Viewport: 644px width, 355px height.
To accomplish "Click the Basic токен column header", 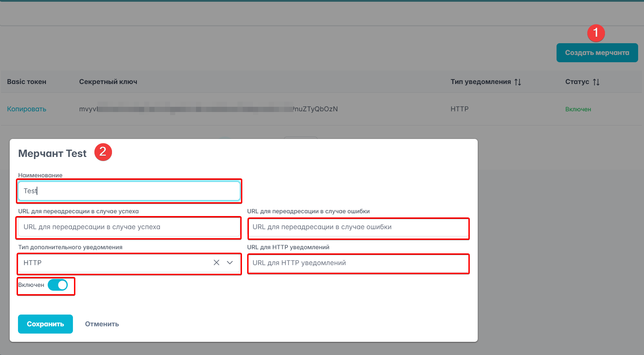I will 27,82.
